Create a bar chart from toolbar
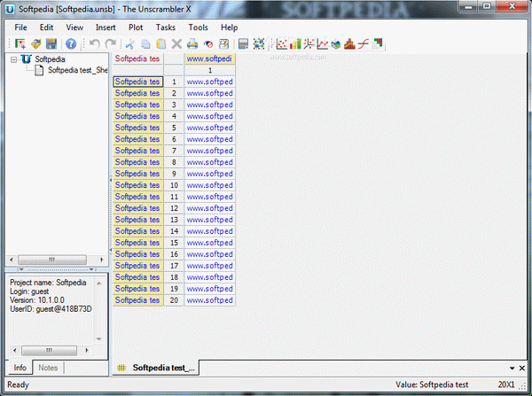Screen dimensions: 532x396 coord(295,43)
